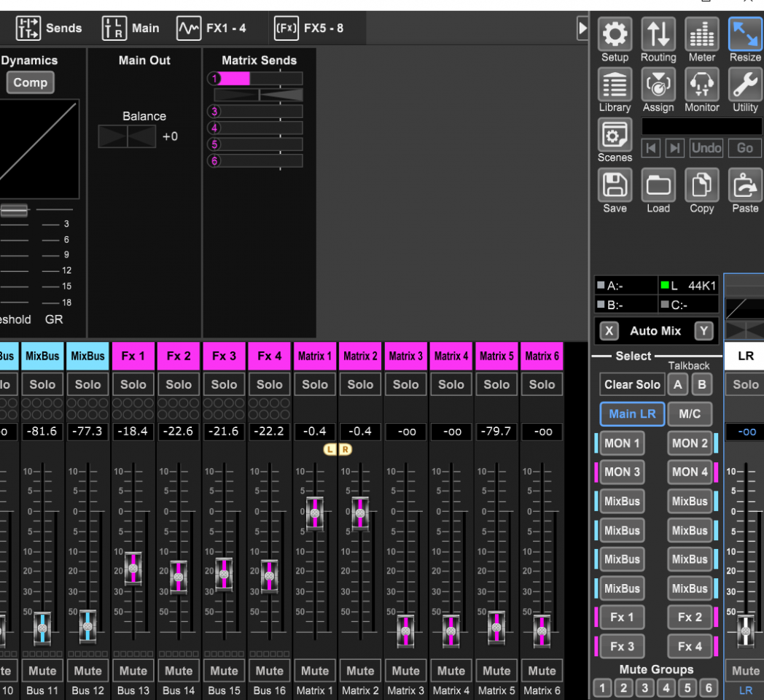Mute the LR master channel
The width and height of the screenshot is (764, 700).
tap(745, 671)
